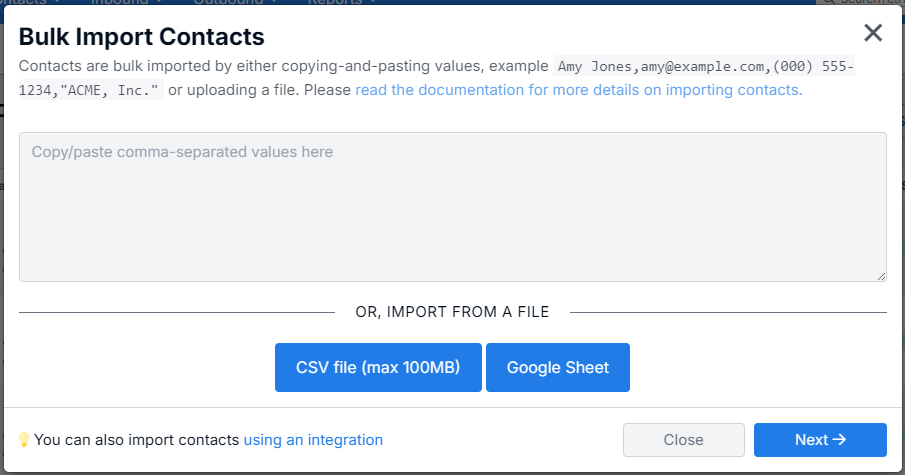Click the arrow icon inside Next
Viewport: 905px width, 475px height.
pos(840,440)
